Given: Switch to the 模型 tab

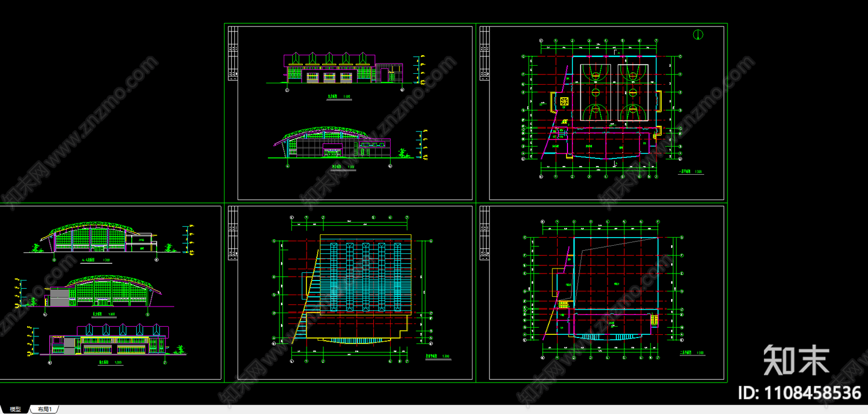Looking at the screenshot, I should point(15,409).
